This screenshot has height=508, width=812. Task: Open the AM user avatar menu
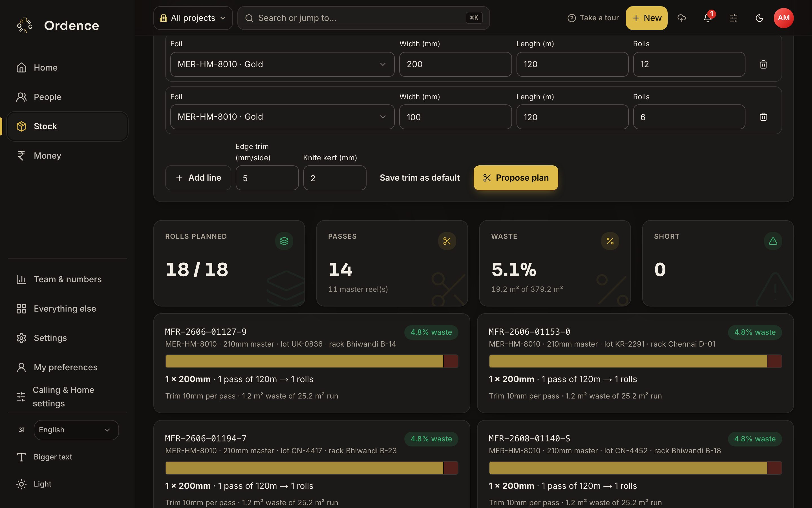(x=784, y=18)
